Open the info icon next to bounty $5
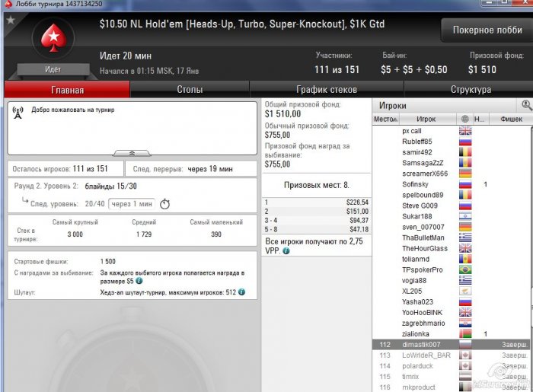The height and width of the screenshot is (392, 533). click(x=139, y=281)
